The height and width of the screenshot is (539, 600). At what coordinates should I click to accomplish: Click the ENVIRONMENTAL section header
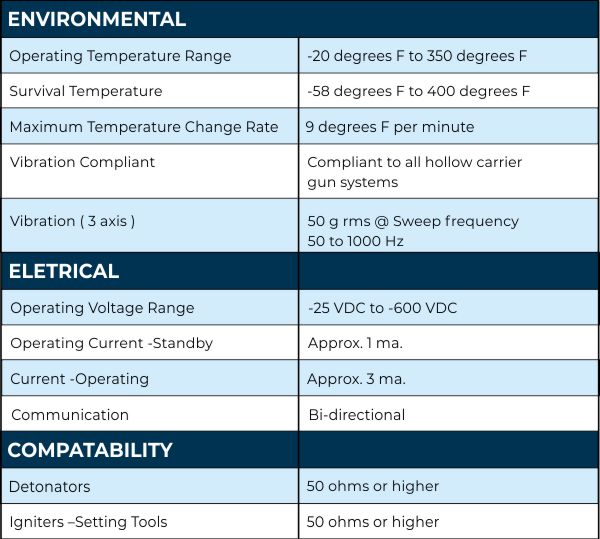97,19
